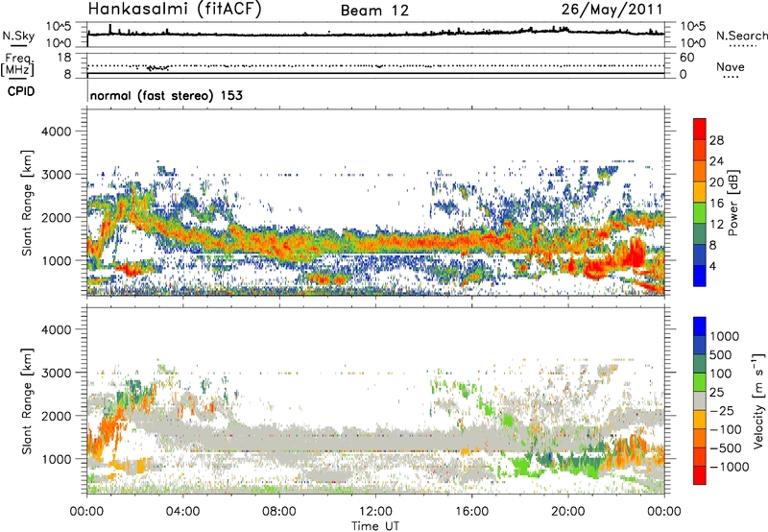
Task: Click the '12:00' time tick label
Action: [x=375, y=512]
